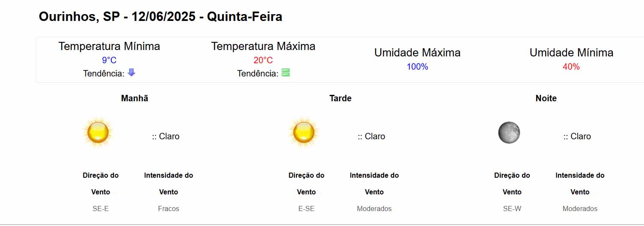Select the Fracos wind intensity text

coord(169,209)
